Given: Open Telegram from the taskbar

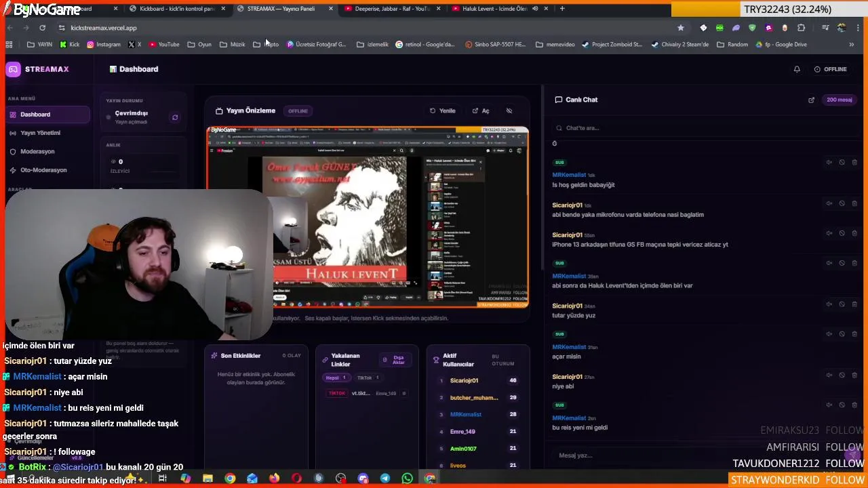Looking at the screenshot, I should click(x=384, y=479).
